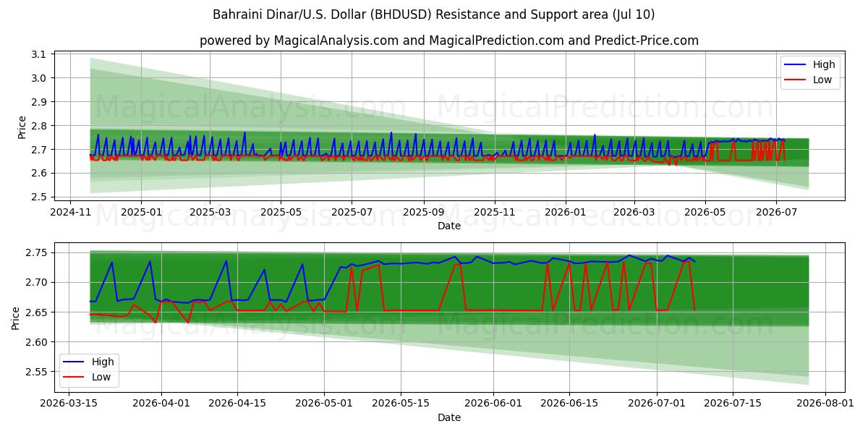Click the '2026-03' tick label
The height and width of the screenshot is (434, 868).
pos(634,212)
